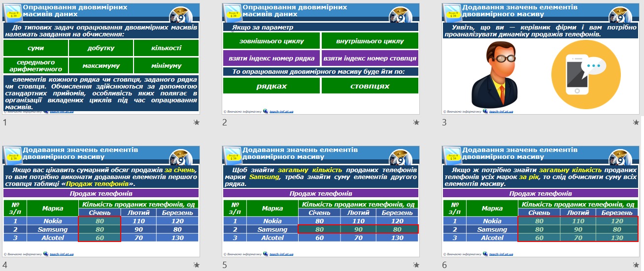
Task: Click the 'Продаж телефонів' table header on slide 6
Action: pos(541,193)
